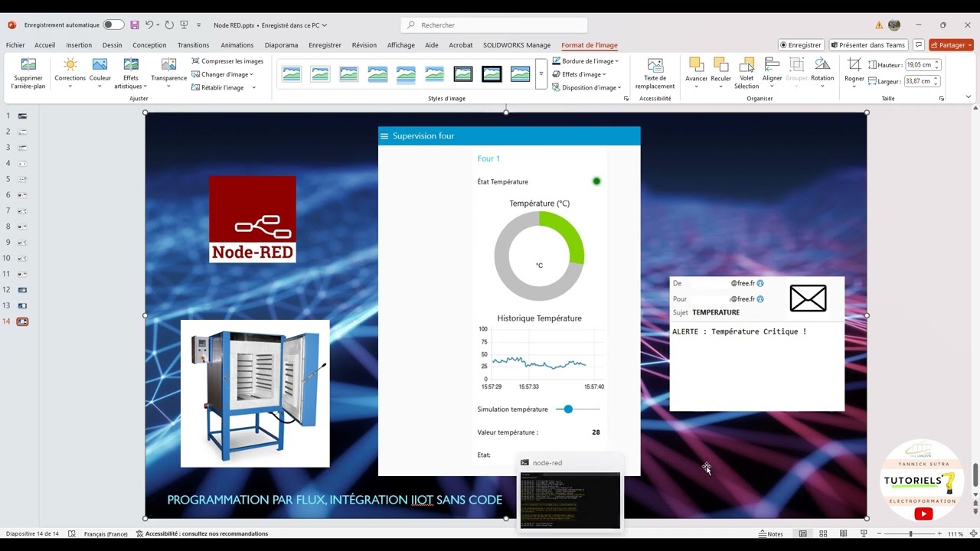
Task: Expand Disposition d'image options
Action: coord(586,87)
